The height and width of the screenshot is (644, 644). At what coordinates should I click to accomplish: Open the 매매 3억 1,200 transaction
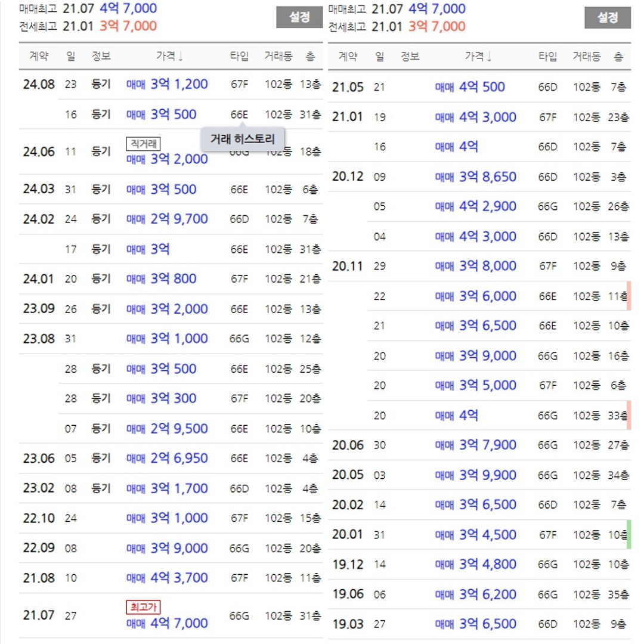click(167, 84)
